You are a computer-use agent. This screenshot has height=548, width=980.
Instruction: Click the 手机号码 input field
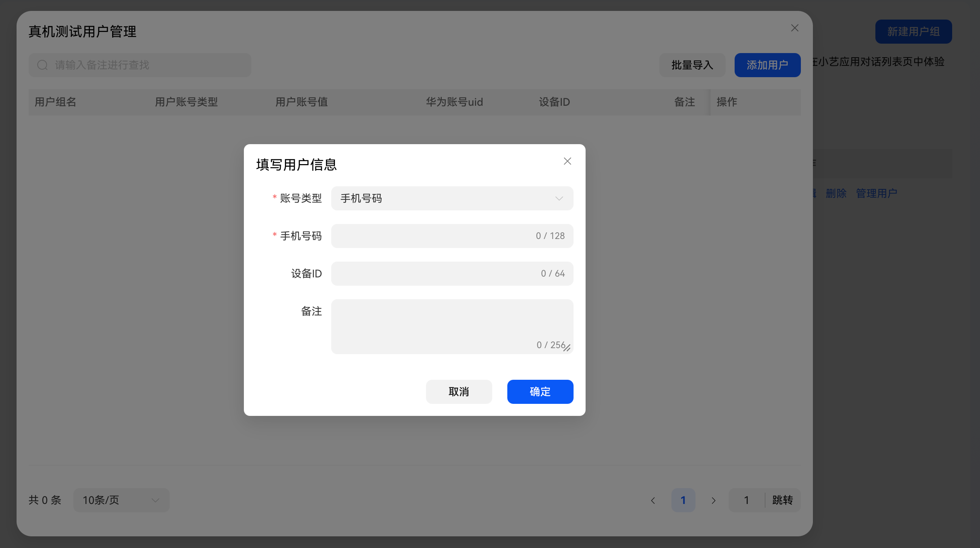coord(434,236)
